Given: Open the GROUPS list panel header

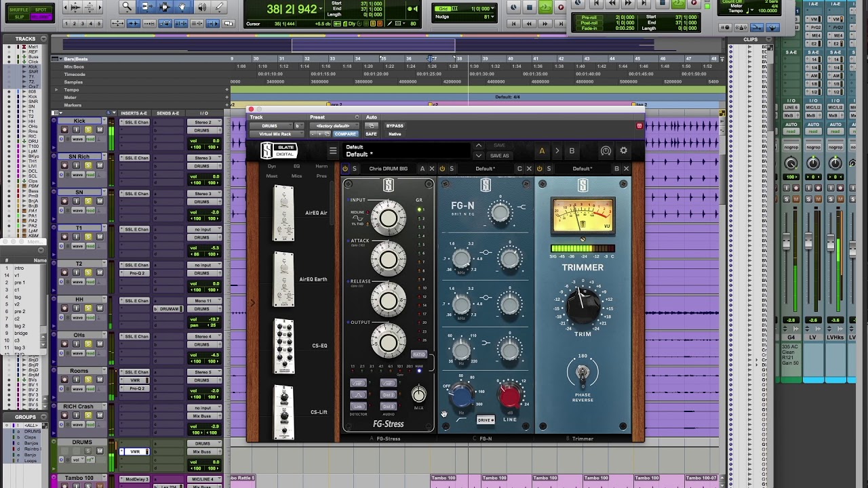Looking at the screenshot, I should [26, 417].
